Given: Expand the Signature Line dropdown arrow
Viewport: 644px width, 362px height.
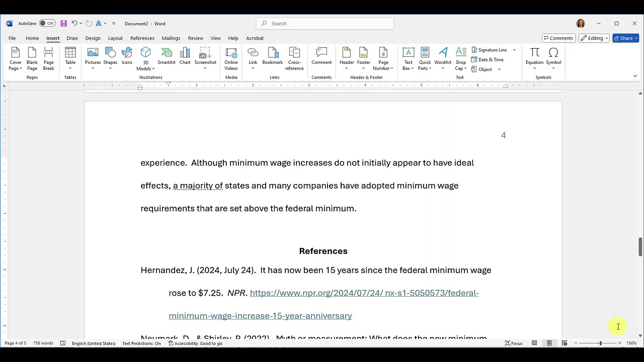Looking at the screenshot, I should point(514,50).
